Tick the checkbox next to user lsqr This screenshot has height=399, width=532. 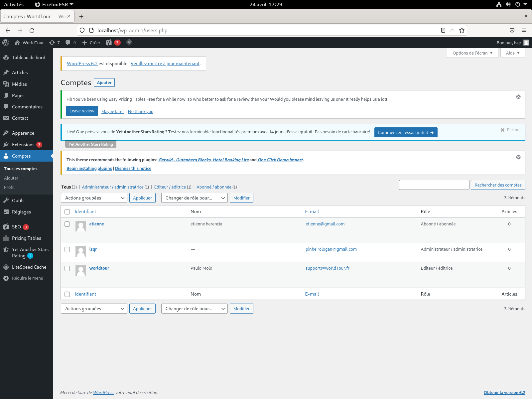click(67, 249)
